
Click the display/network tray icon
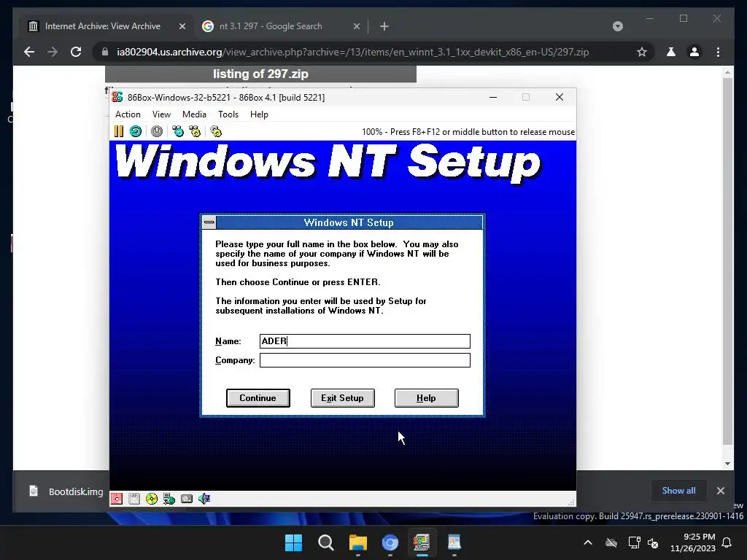tap(634, 542)
